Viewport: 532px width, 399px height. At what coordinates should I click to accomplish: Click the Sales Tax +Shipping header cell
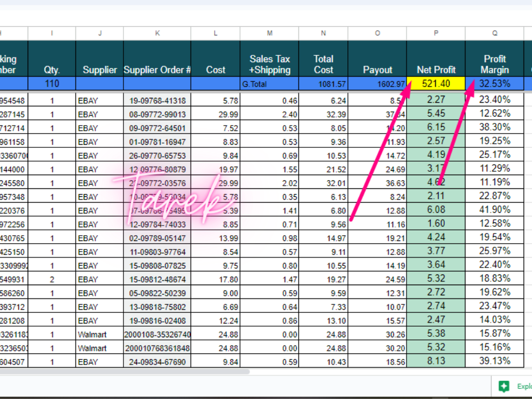point(269,59)
